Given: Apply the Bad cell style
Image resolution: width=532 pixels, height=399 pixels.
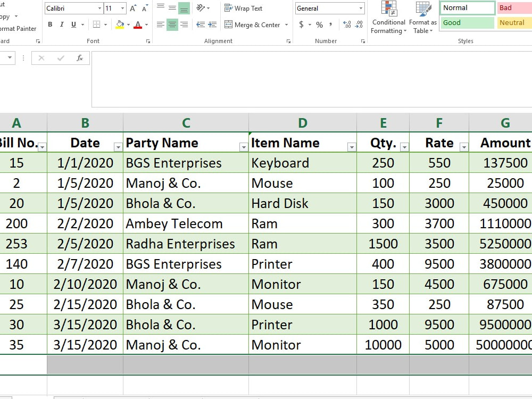Looking at the screenshot, I should point(514,8).
